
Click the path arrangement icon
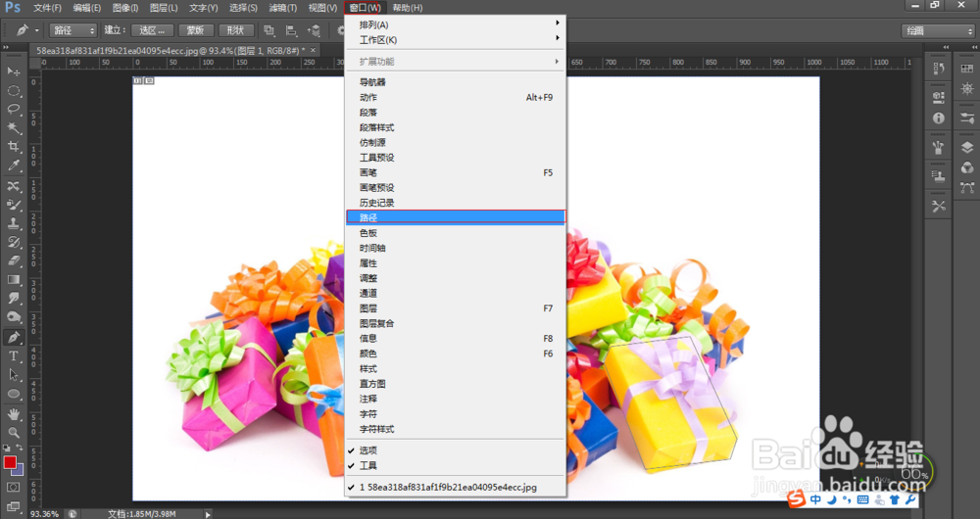tap(314, 30)
